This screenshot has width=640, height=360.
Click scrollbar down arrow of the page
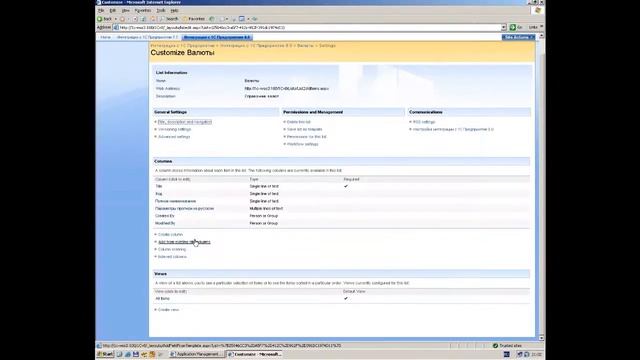coord(542,338)
